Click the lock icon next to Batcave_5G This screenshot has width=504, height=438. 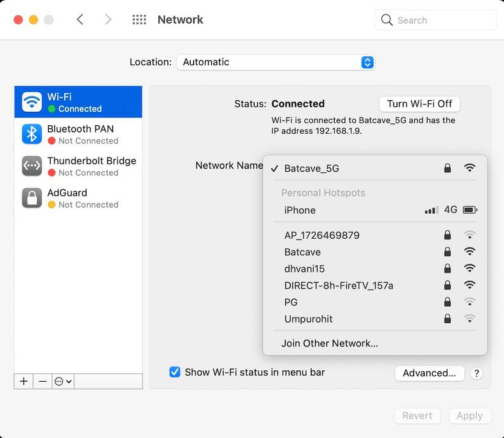click(447, 168)
